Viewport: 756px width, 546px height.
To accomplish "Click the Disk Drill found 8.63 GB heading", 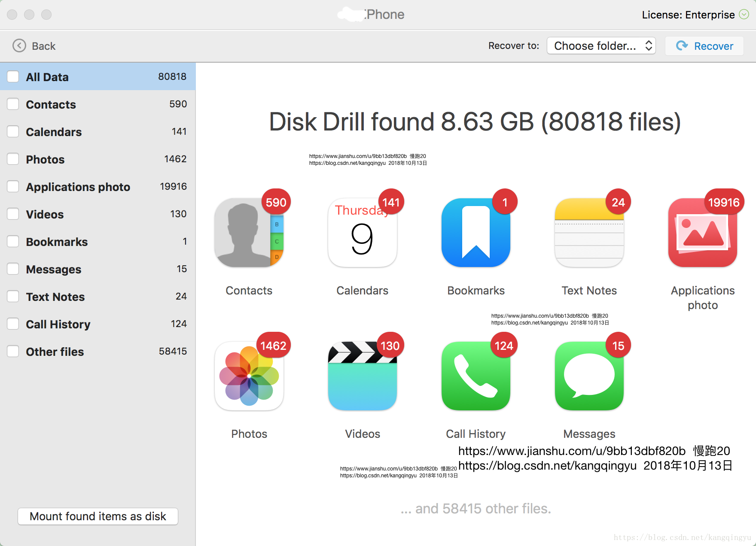I will (475, 122).
